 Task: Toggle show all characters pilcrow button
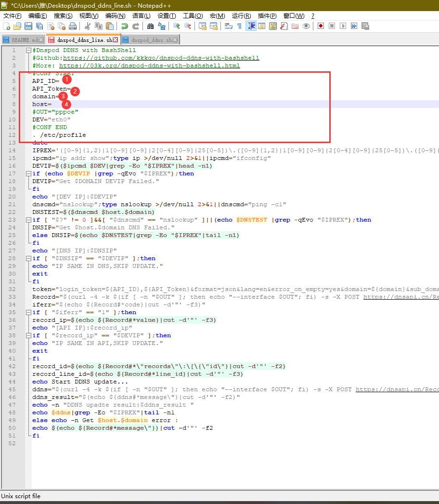(239, 26)
